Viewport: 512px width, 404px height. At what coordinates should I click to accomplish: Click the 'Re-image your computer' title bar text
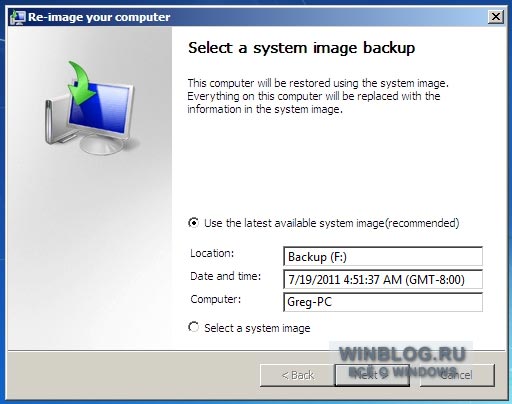99,17
